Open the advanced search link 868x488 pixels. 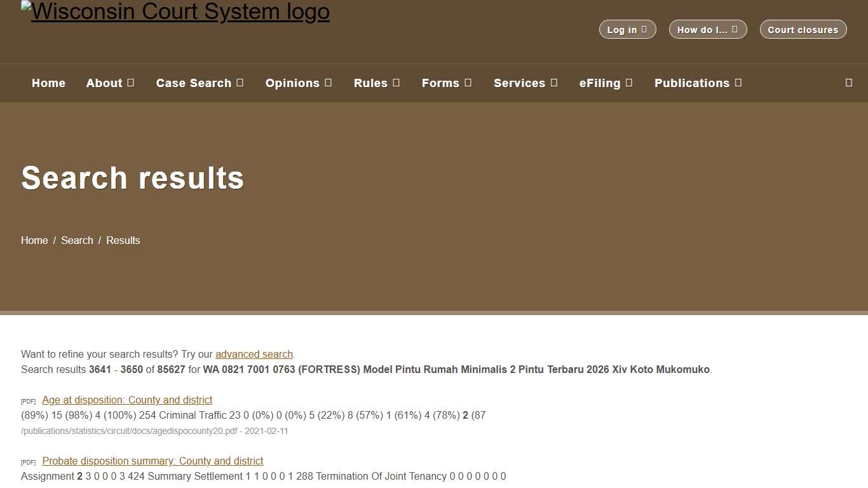pos(254,354)
